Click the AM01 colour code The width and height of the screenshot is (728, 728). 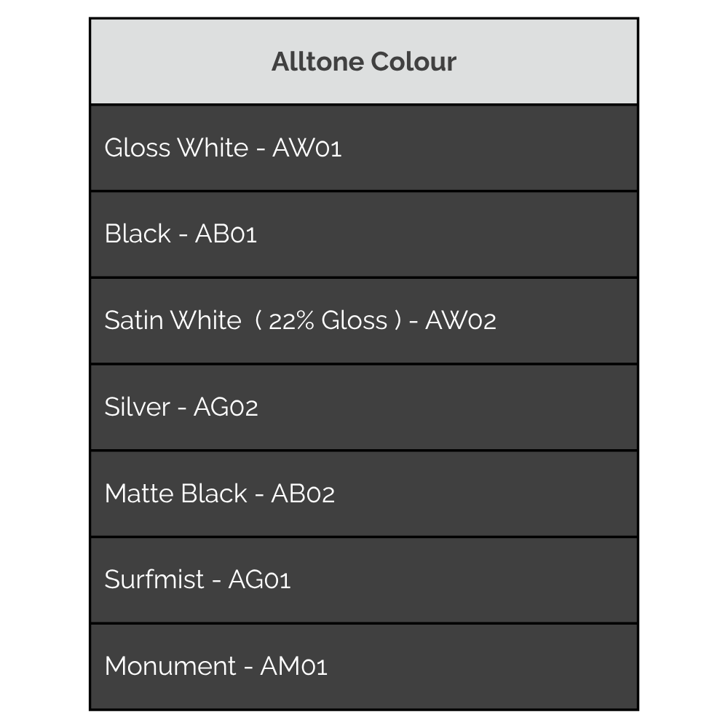coord(293,666)
